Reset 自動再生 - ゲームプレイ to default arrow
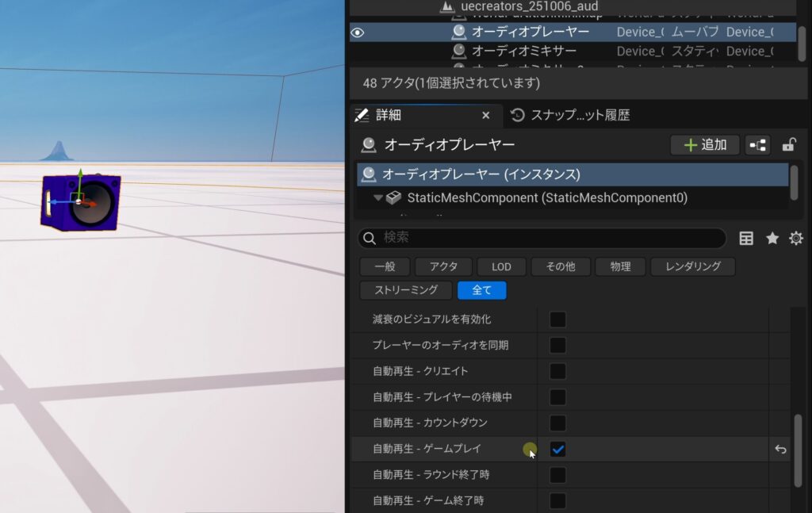 tap(780, 450)
